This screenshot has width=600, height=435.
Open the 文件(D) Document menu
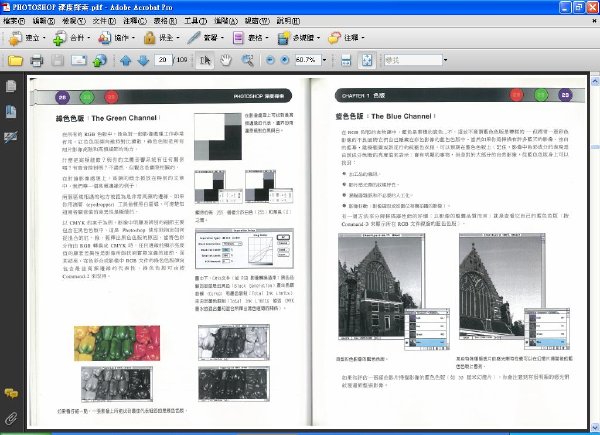[104, 21]
